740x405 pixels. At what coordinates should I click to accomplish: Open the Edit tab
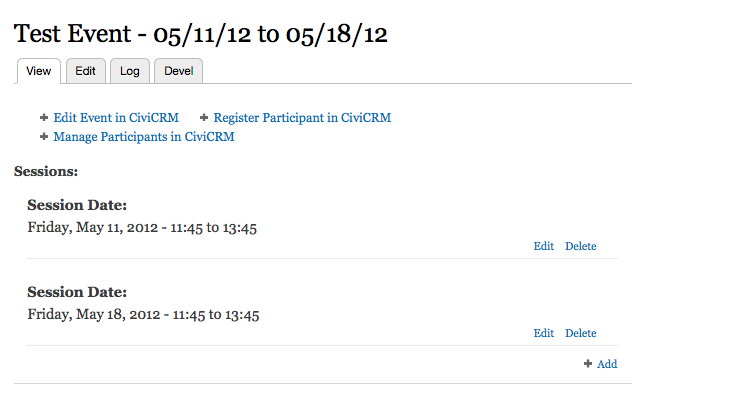(x=86, y=71)
